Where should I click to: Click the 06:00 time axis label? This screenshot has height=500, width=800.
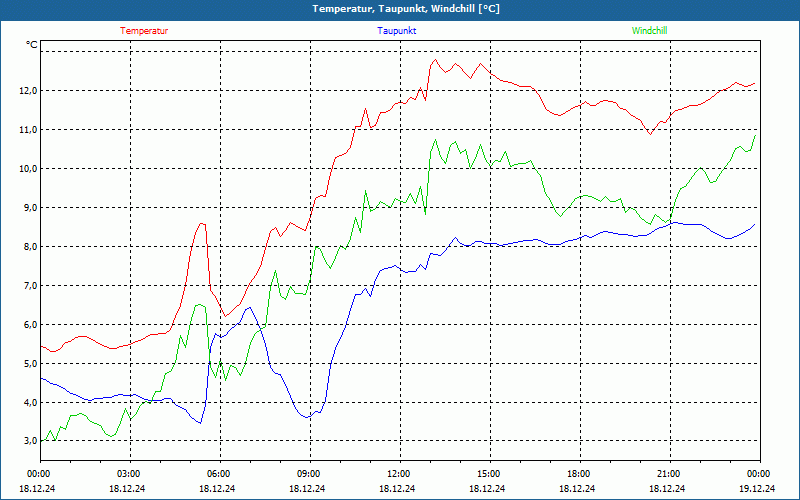(220, 474)
